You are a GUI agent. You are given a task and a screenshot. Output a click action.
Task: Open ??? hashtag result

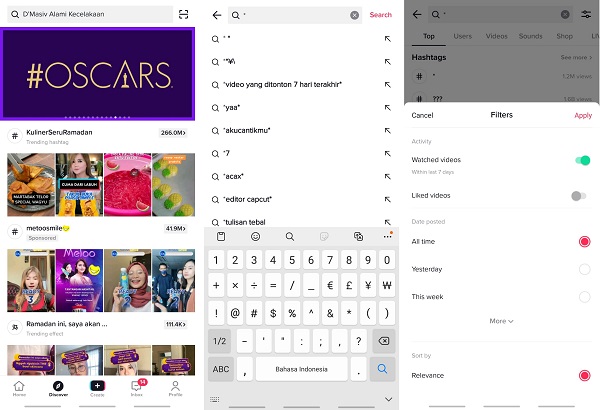pos(502,99)
